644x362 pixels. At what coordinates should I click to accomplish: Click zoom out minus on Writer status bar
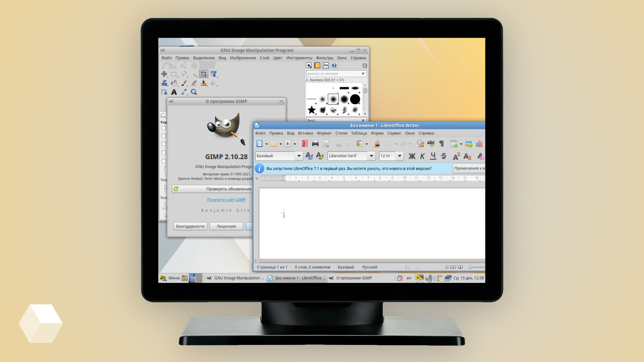pos(471,267)
